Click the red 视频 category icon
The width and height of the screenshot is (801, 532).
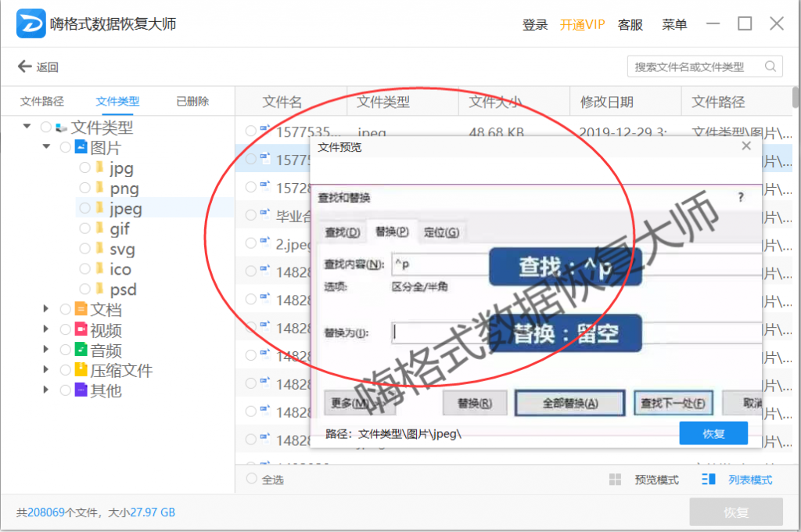[x=81, y=329]
